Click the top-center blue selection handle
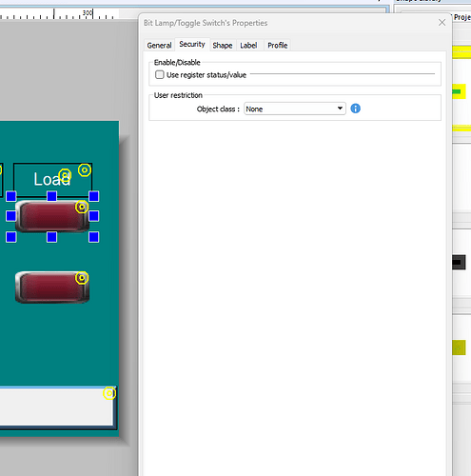The image size is (471, 476). point(52,196)
